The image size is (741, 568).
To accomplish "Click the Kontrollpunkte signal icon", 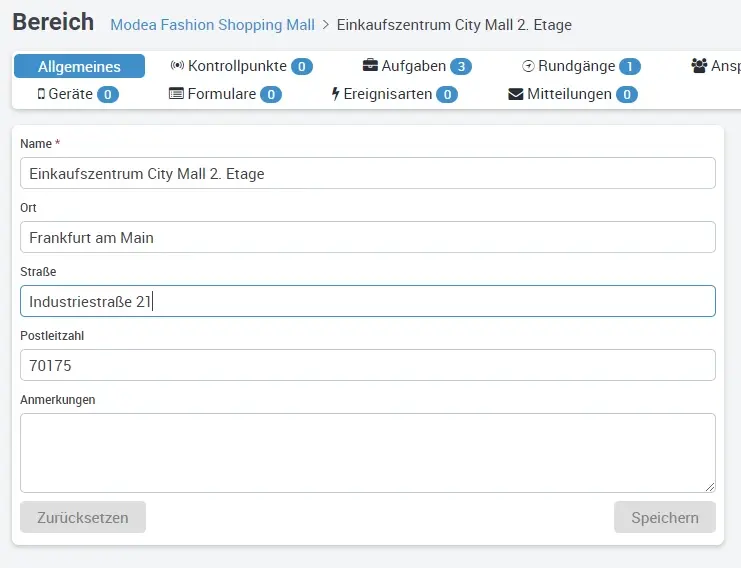I will 177,66.
